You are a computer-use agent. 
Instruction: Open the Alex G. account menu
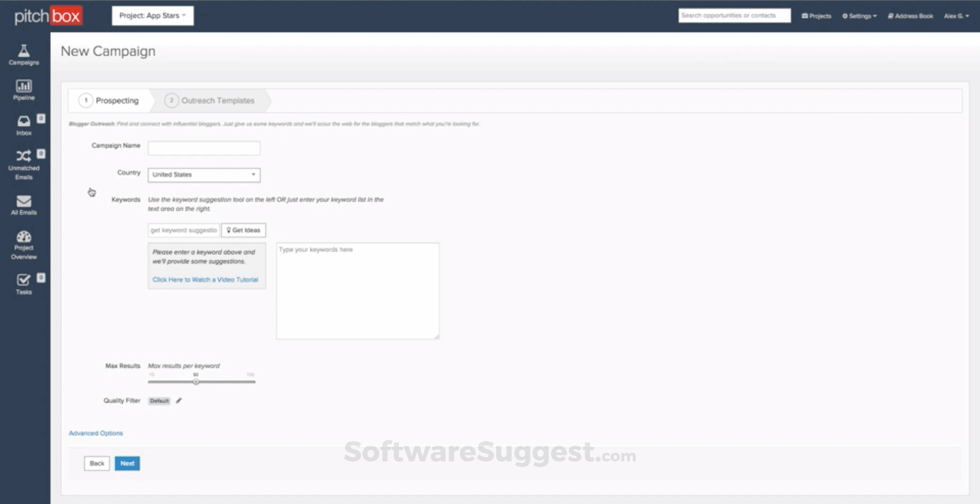point(957,15)
